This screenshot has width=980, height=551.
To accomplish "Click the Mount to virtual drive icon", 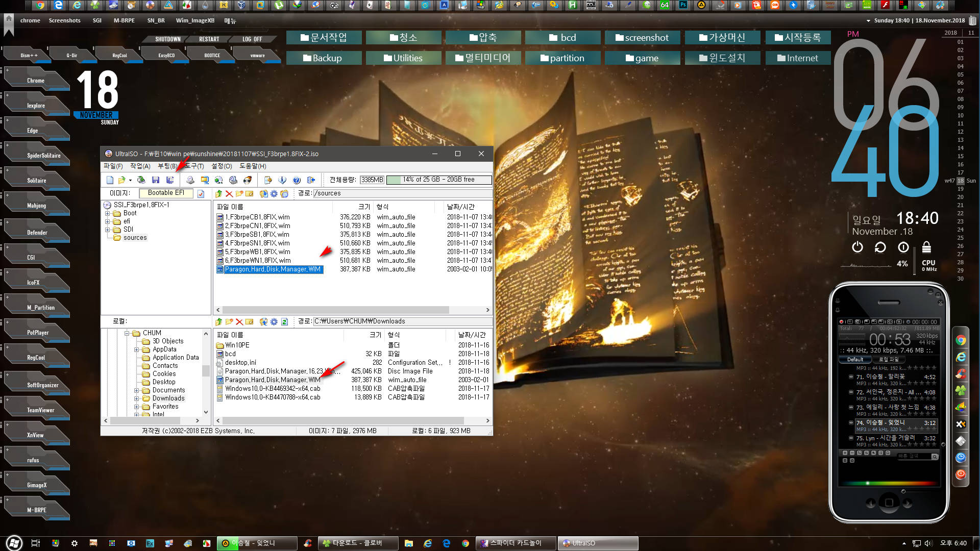I will [x=234, y=180].
